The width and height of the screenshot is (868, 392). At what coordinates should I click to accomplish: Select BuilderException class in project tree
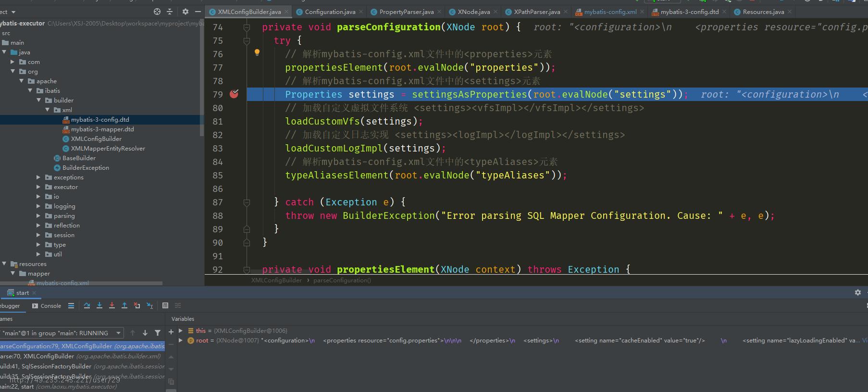(x=86, y=167)
